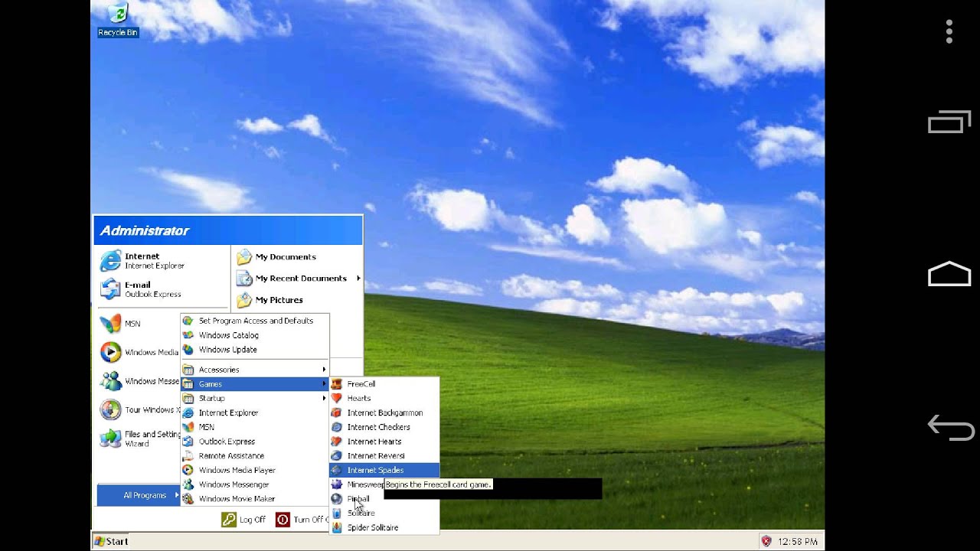Click the FreeCell game icon
The width and height of the screenshot is (980, 551).
pos(336,384)
